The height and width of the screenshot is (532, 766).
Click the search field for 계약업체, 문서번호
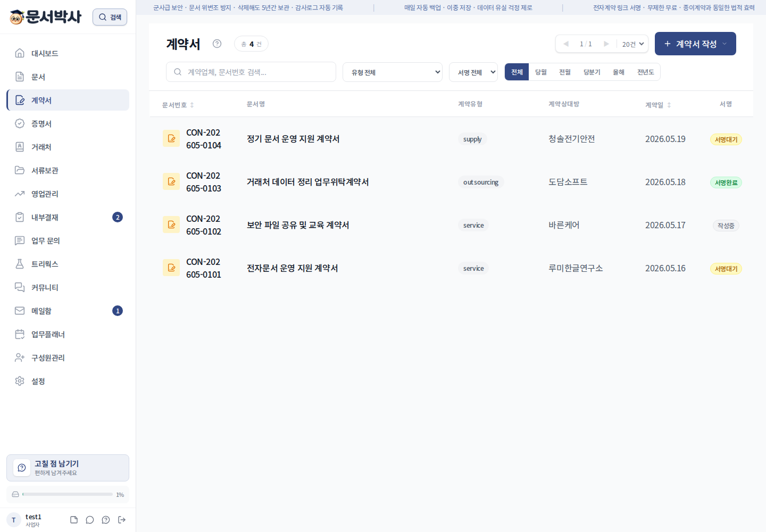click(x=251, y=72)
